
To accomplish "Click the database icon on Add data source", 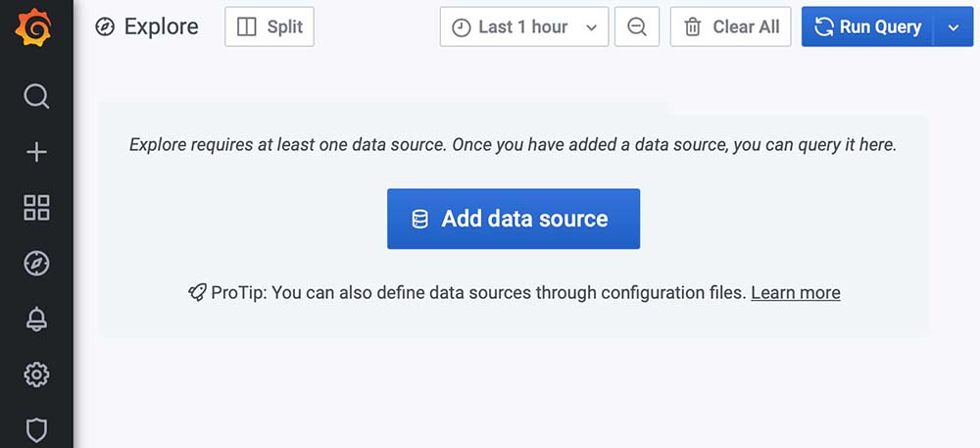I will 419,220.
